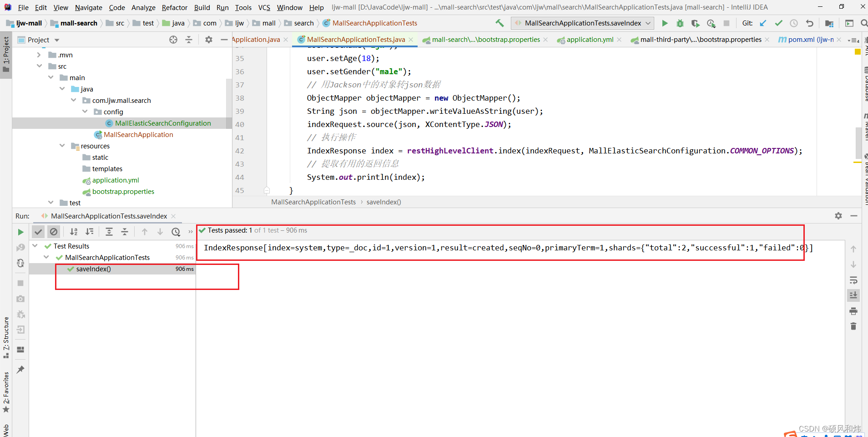Open Search Everywhere magnifier icon
This screenshot has height=437, width=868.
(x=864, y=23)
